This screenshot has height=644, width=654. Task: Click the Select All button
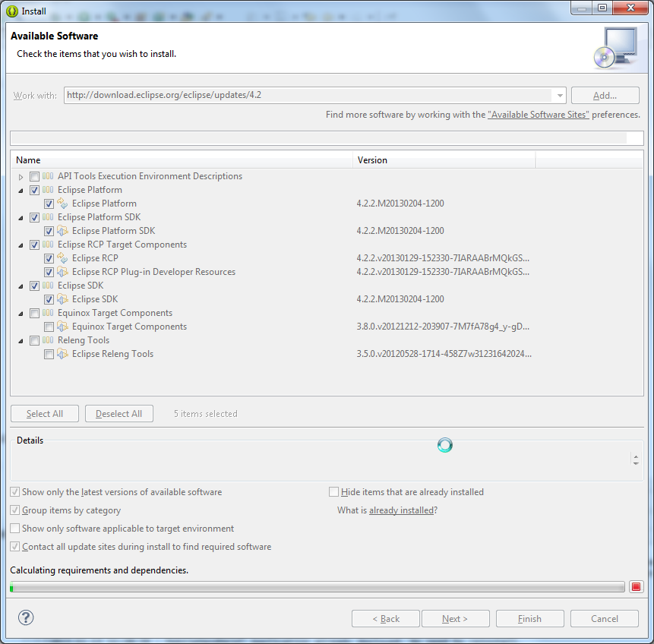pyautogui.click(x=45, y=414)
